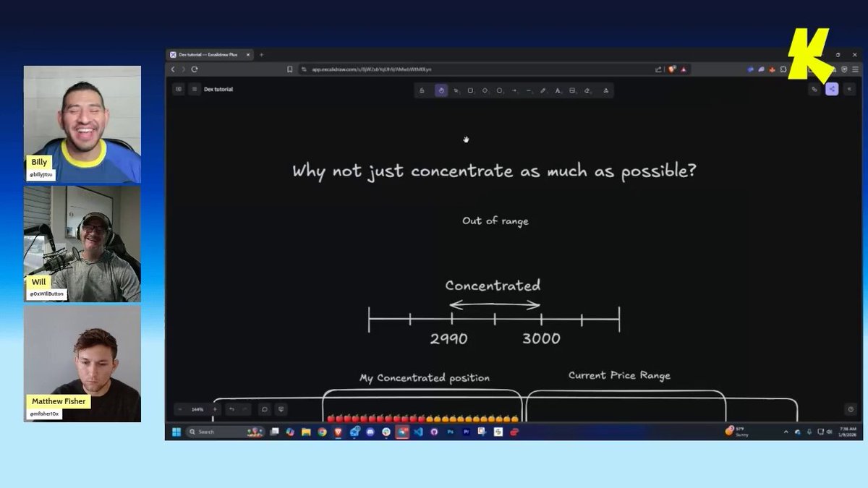Select the Insert image tool
Image resolution: width=868 pixels, height=488 pixels.
click(x=572, y=90)
